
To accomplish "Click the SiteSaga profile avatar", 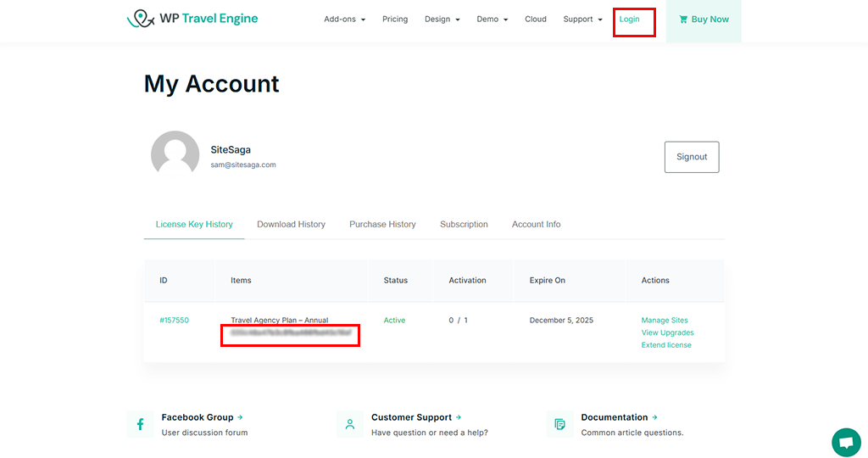I will click(x=175, y=154).
